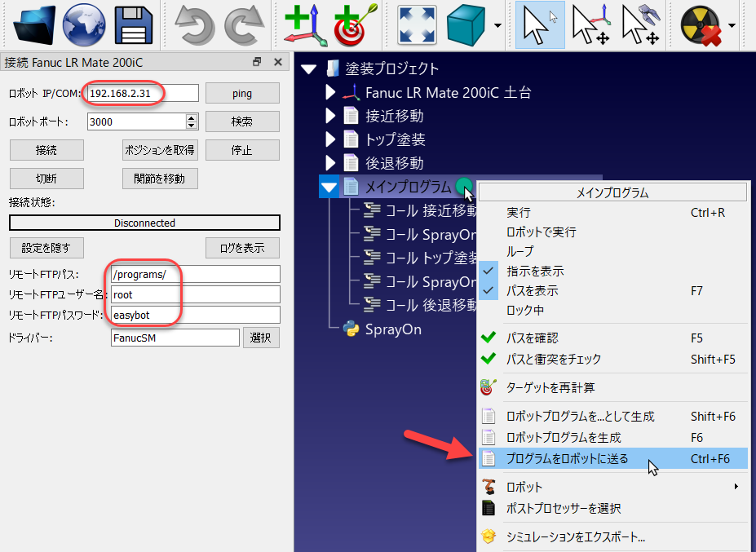Screen dimensions: 756x552
Task: Add a reference frame icon
Action: point(306,25)
